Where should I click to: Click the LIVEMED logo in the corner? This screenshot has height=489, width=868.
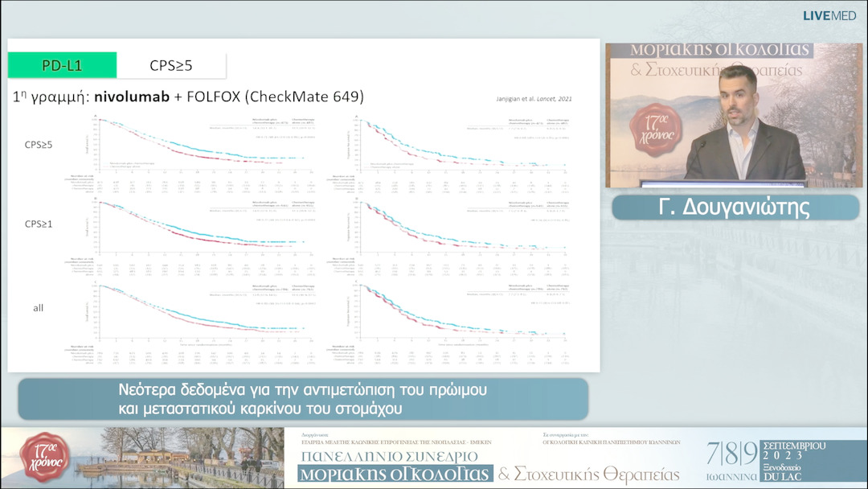(x=829, y=15)
